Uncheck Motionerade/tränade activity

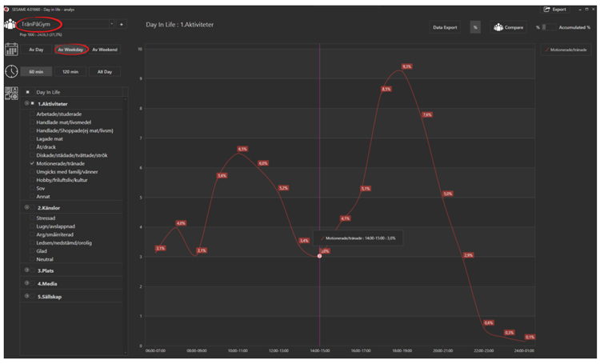pyautogui.click(x=33, y=163)
